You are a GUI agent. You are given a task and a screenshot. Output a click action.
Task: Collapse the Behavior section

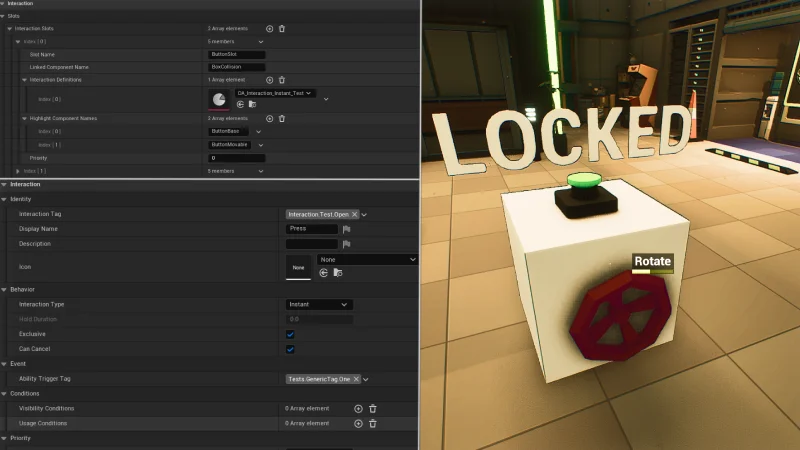(4, 289)
